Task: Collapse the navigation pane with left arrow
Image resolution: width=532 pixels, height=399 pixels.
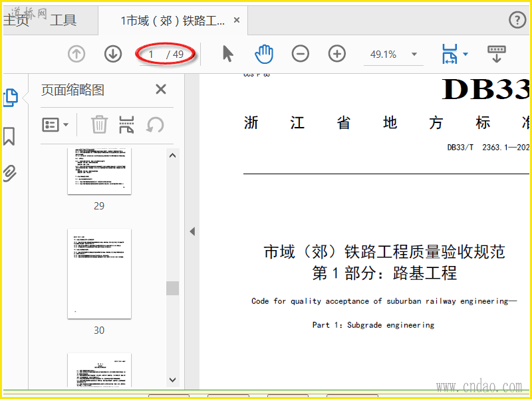Action: (x=192, y=231)
